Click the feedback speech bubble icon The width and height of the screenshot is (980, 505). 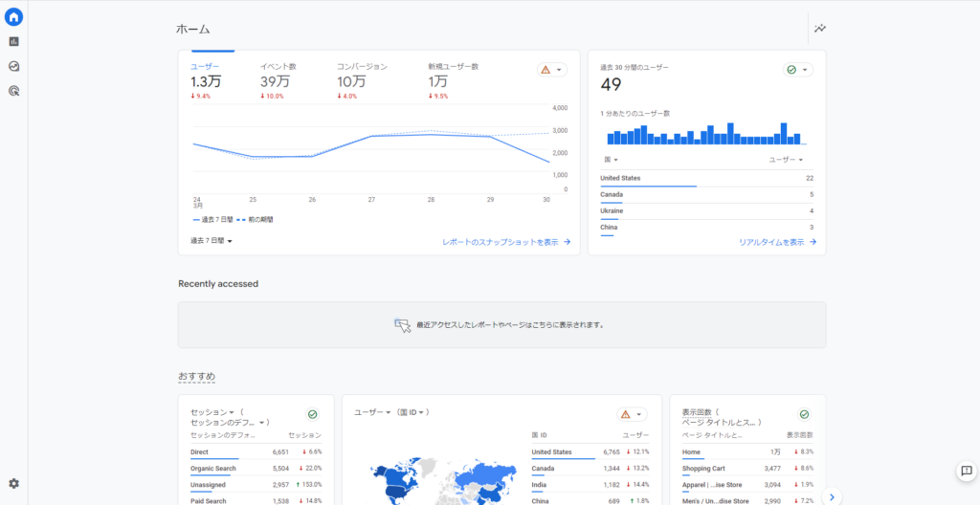coord(966,471)
